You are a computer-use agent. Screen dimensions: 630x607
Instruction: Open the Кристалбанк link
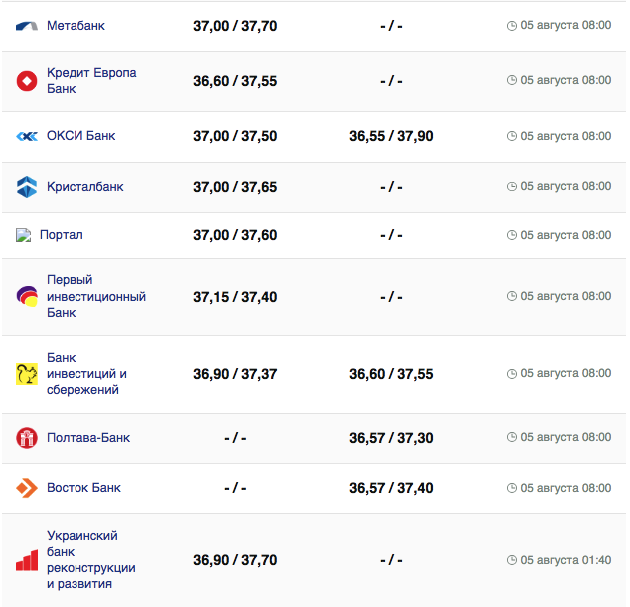pyautogui.click(x=85, y=186)
